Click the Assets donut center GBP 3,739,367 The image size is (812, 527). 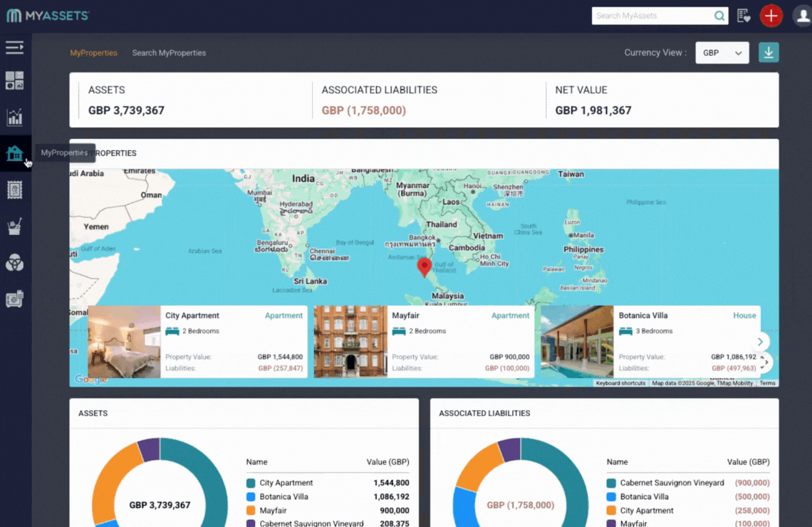(x=160, y=505)
